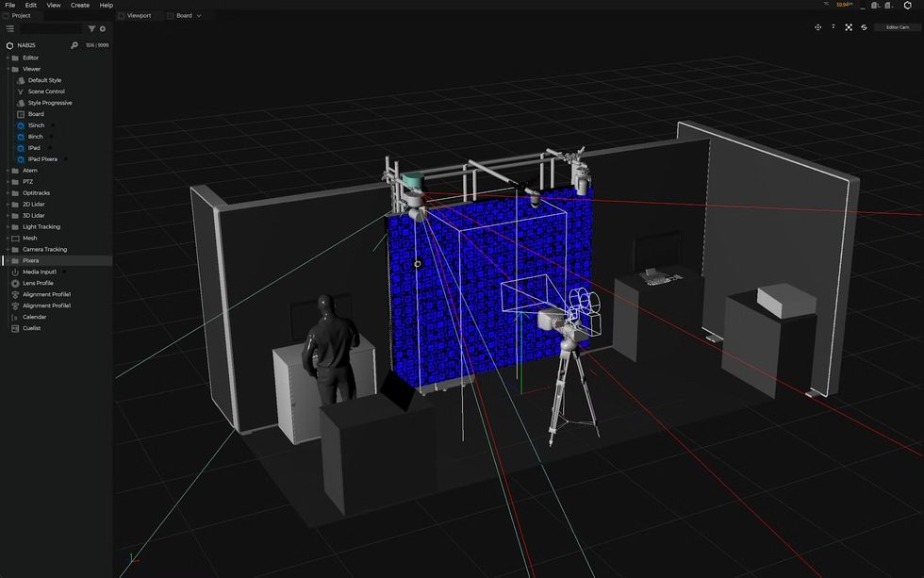Open the Create menu
The height and width of the screenshot is (578, 924).
[x=79, y=5]
